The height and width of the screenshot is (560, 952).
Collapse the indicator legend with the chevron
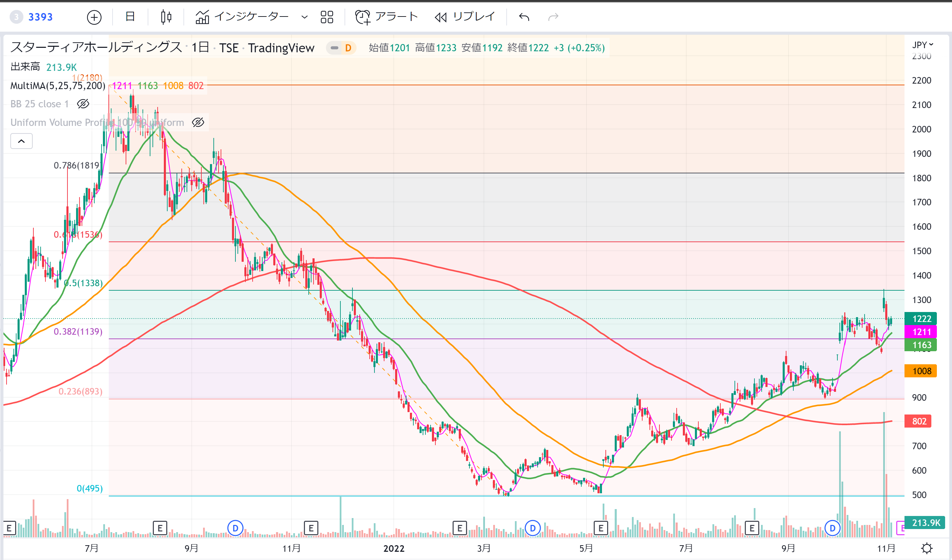pos(22,141)
